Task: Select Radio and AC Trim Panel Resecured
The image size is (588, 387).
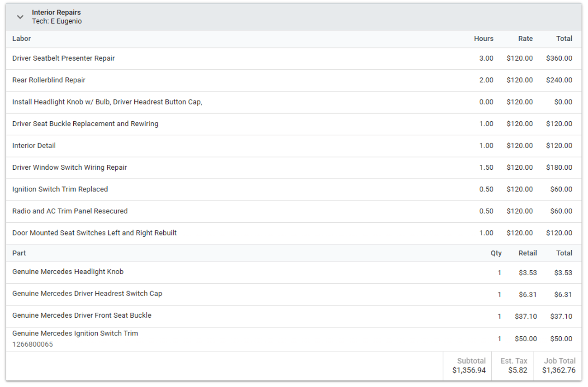Action: (294, 211)
